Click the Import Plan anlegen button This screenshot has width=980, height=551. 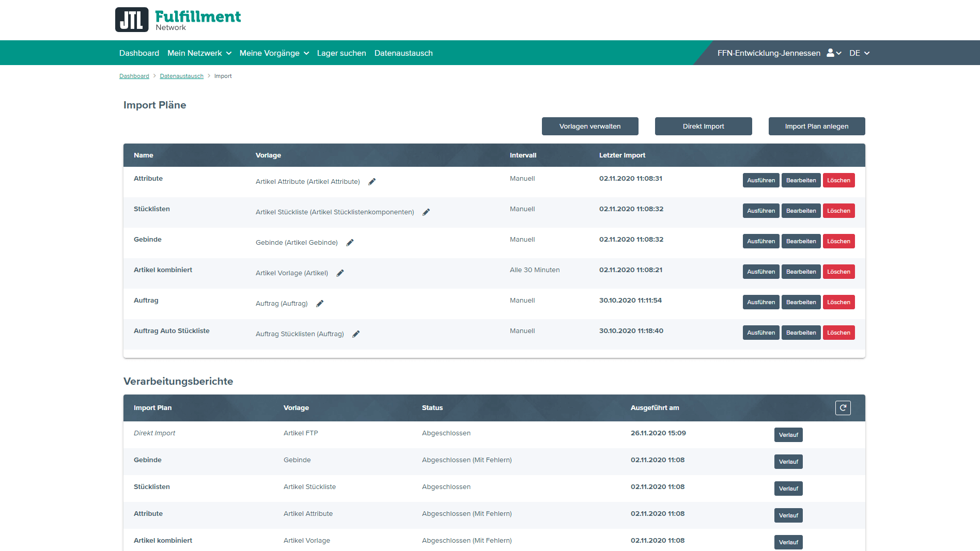click(x=816, y=127)
